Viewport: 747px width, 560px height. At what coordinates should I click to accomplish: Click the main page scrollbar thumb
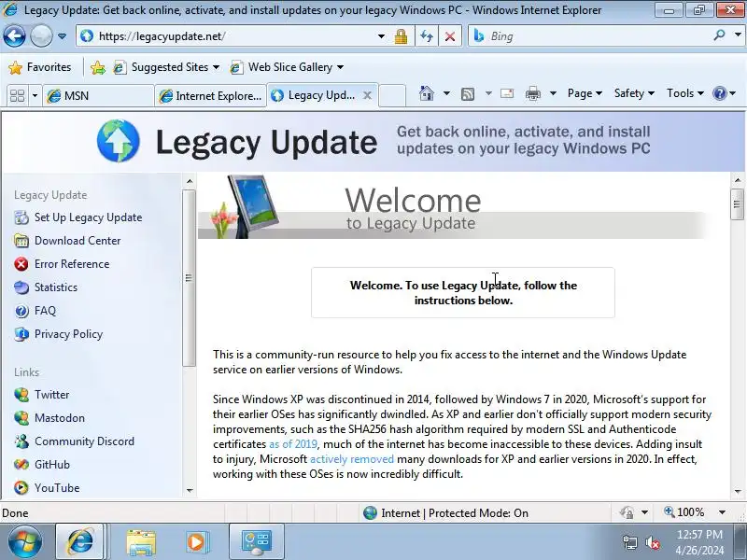737,204
